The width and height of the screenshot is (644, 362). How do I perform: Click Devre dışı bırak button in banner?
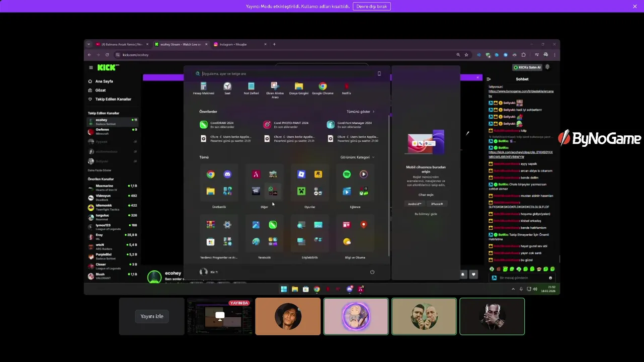pos(372,7)
